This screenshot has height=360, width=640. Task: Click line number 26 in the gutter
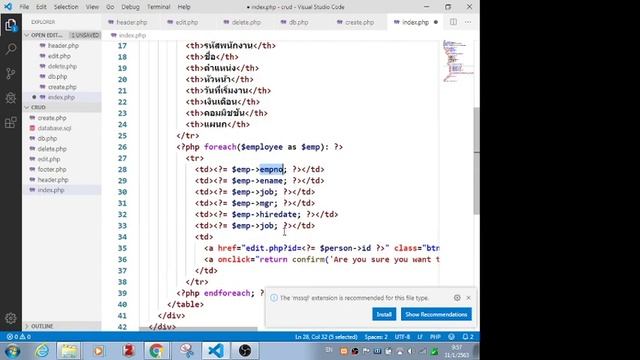(122, 147)
